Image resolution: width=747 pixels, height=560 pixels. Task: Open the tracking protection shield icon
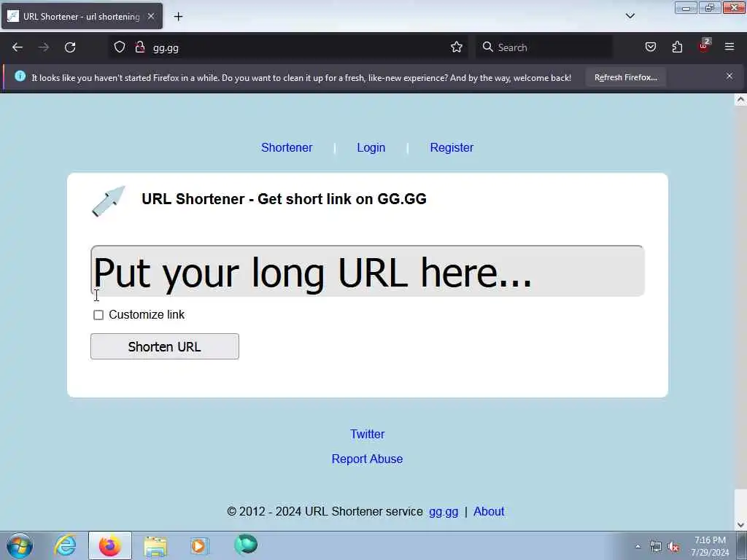[x=120, y=47]
